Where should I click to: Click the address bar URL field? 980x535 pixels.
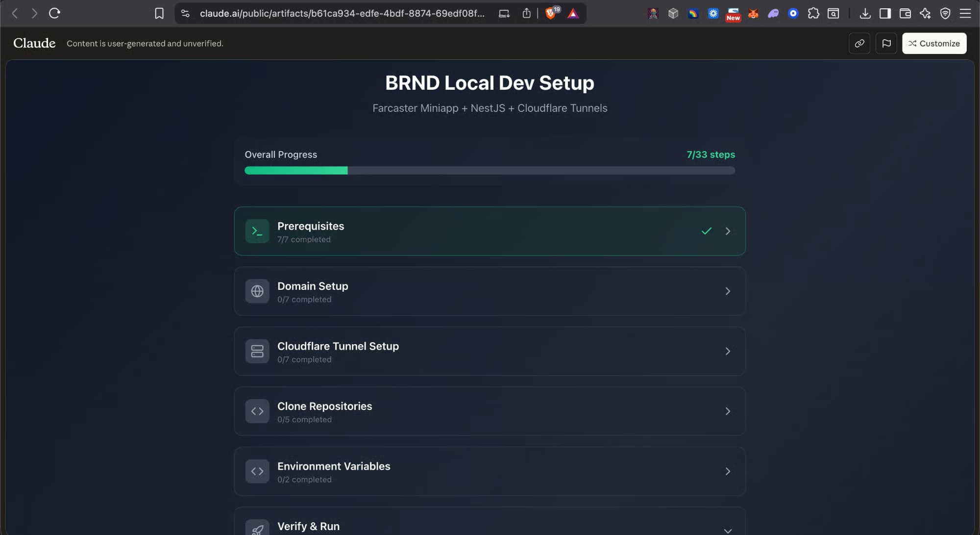click(x=342, y=13)
